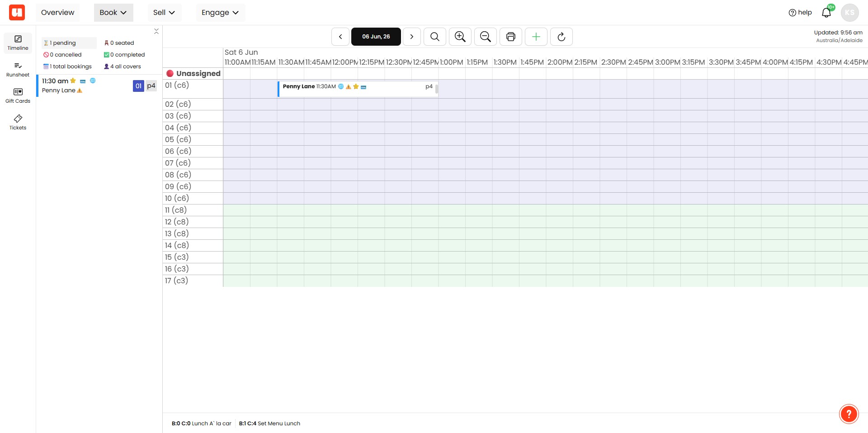Click the p4 party size badge in list
868x433 pixels.
click(151, 86)
